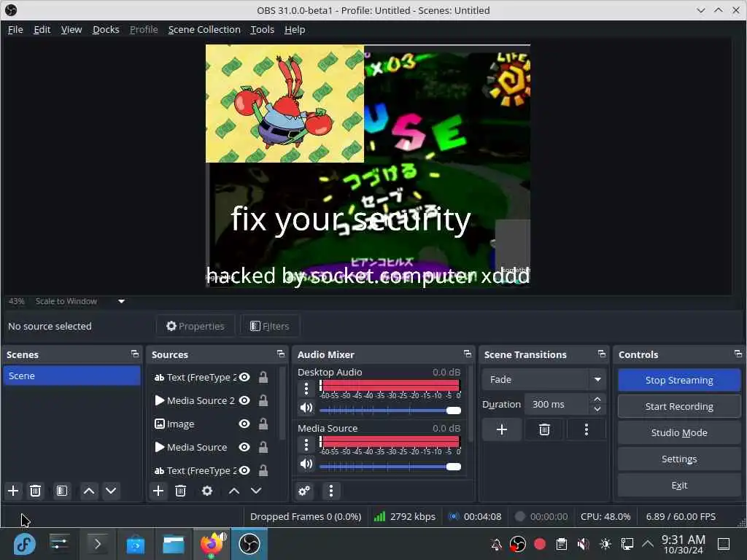Open scene filters icon in Scenes panel
This screenshot has width=747, height=560.
click(x=62, y=491)
